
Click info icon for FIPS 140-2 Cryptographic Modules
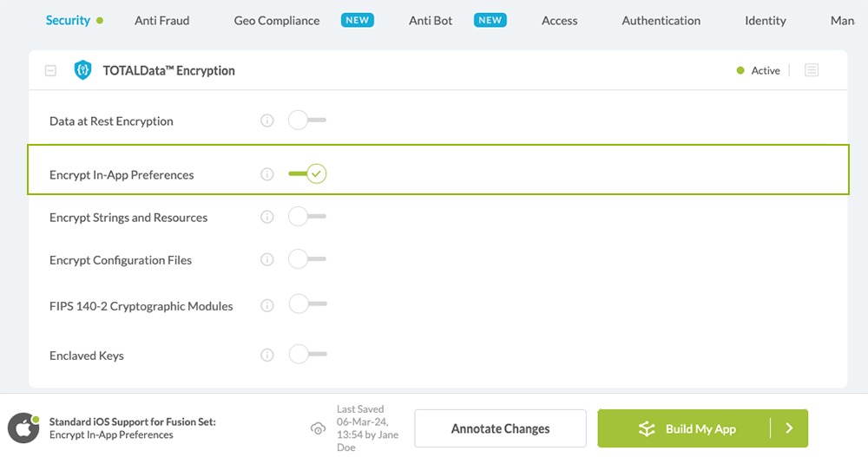point(267,305)
